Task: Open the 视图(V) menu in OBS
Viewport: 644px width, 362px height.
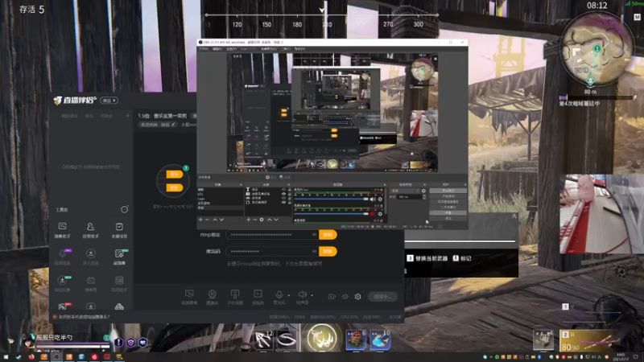Action: 231,49
